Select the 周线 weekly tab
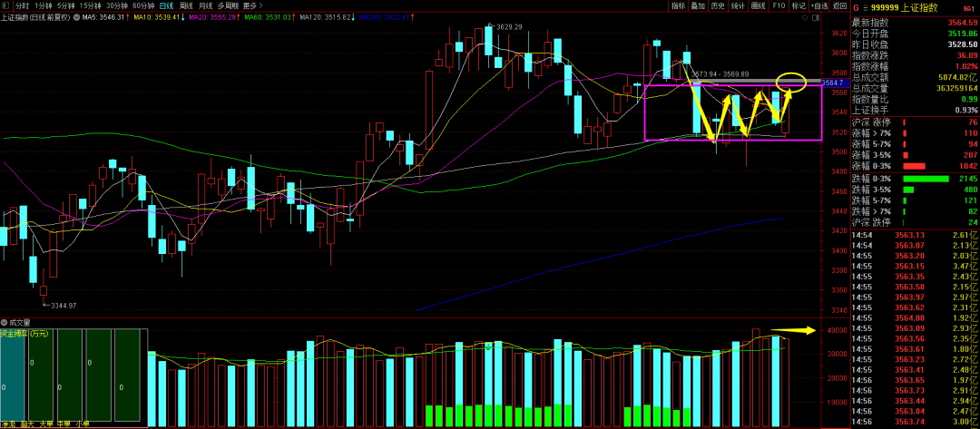This screenshot has width=980, height=429. pyautogui.click(x=185, y=5)
